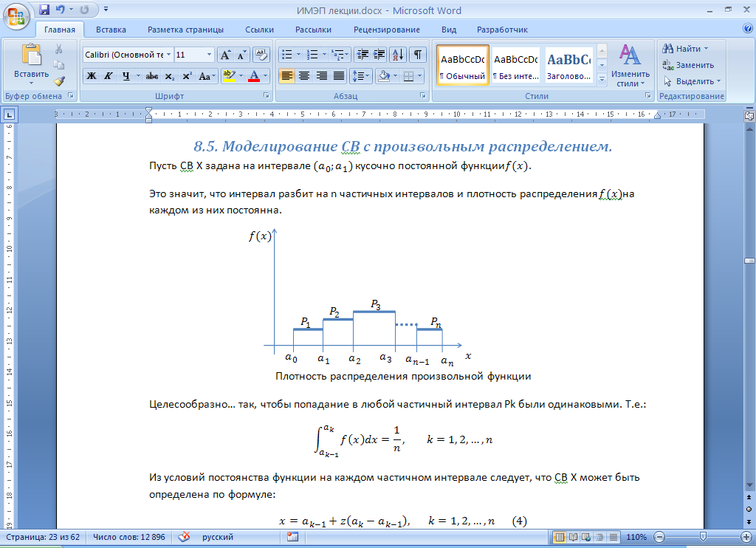Open borders dropdown arrow
Image resolution: width=756 pixels, height=548 pixels.
(419, 76)
